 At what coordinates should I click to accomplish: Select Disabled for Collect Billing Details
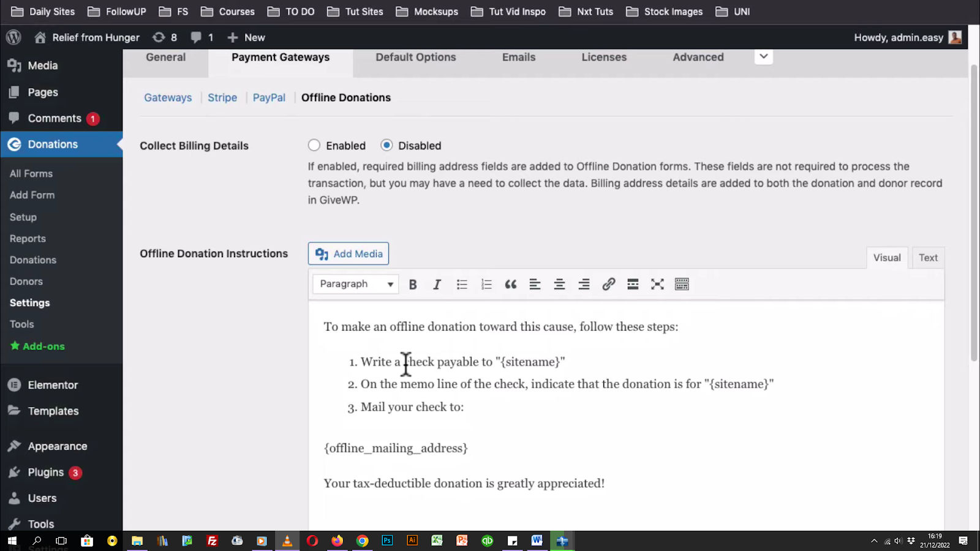tap(386, 146)
